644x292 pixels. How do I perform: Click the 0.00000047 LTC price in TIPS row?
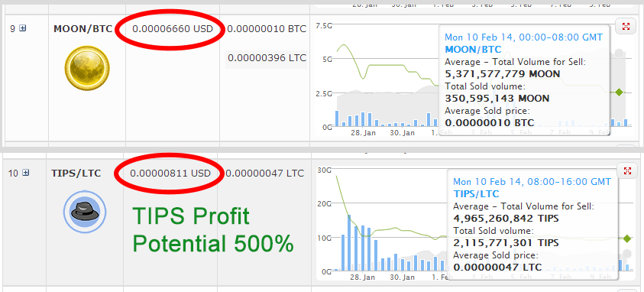click(265, 174)
